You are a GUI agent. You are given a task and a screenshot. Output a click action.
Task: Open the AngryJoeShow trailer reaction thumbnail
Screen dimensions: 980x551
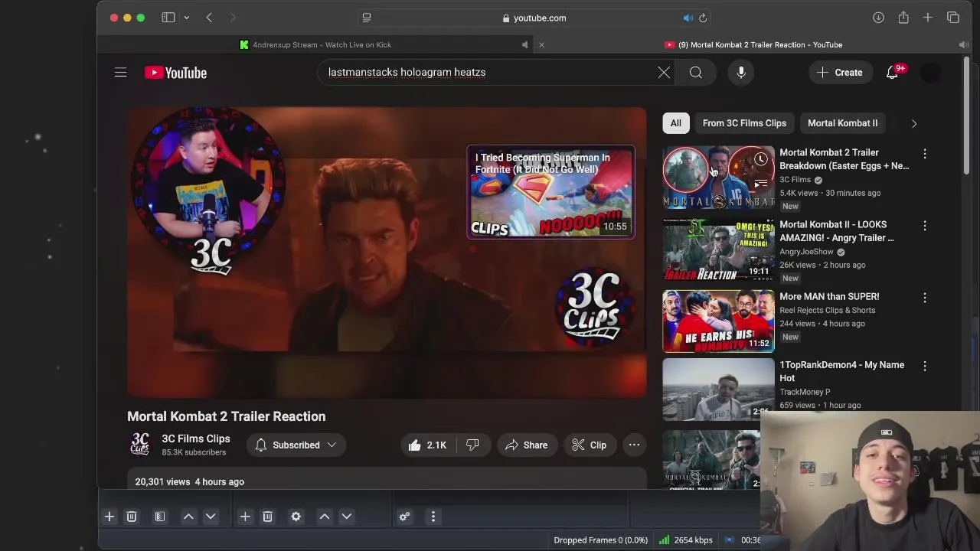coord(718,249)
